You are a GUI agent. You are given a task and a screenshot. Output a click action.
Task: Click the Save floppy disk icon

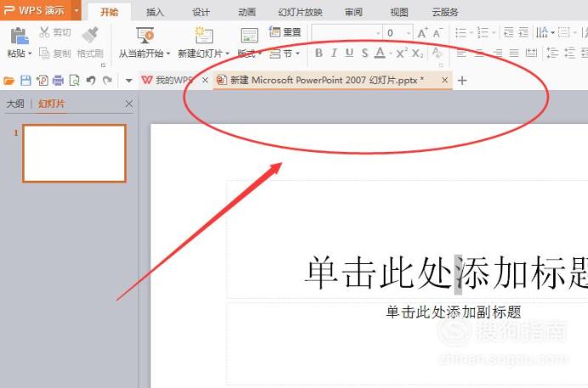tap(25, 80)
